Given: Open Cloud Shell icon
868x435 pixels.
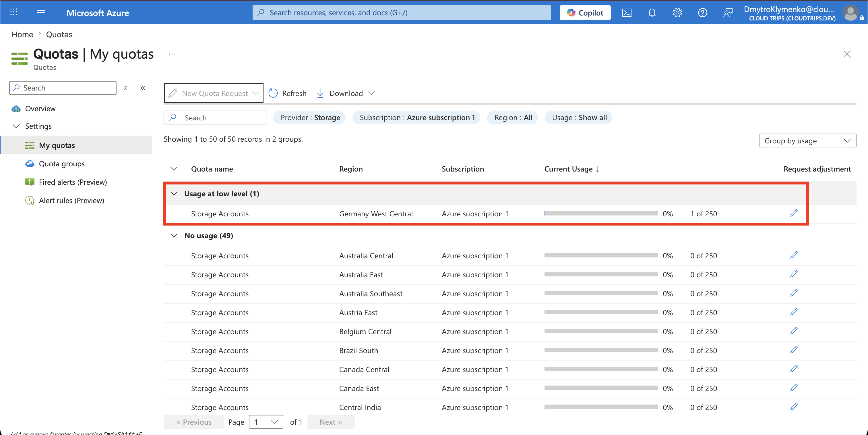Looking at the screenshot, I should tap(627, 12).
